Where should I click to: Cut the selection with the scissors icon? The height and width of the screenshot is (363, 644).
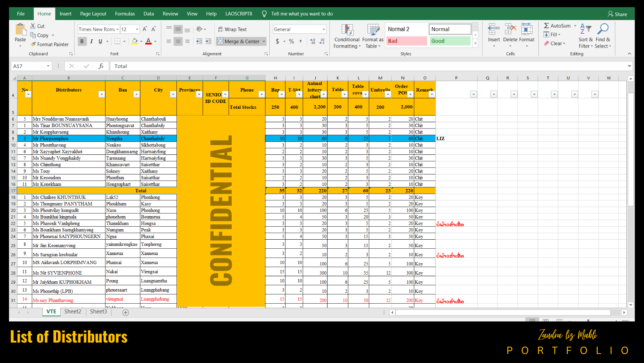click(x=33, y=26)
